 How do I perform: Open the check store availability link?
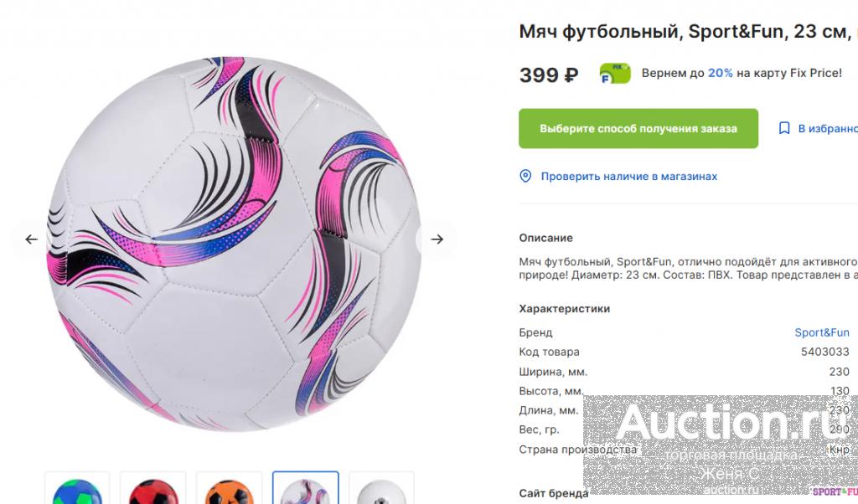click(x=628, y=176)
